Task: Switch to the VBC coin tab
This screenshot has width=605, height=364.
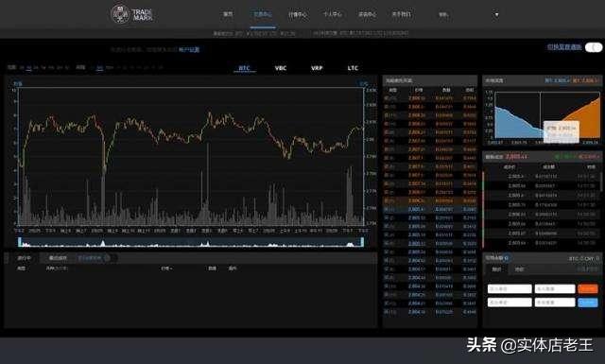Action: (281, 68)
